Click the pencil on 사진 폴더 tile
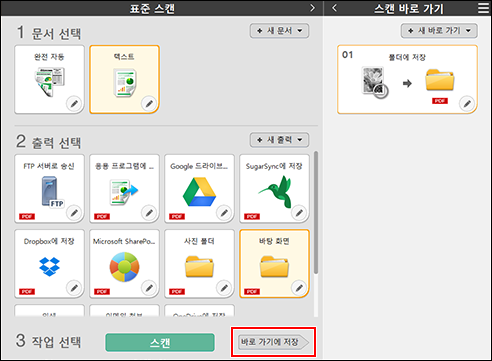Screen dimensions: 492x361 pos(224,287)
